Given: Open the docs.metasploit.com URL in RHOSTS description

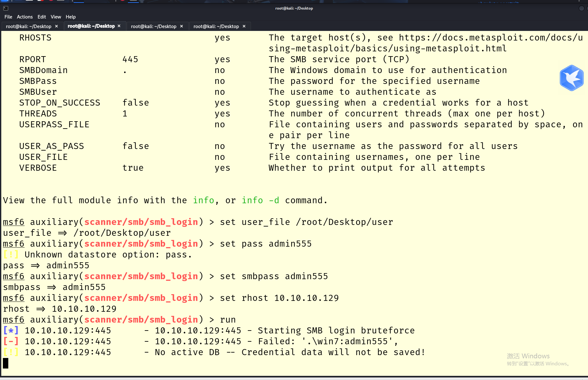Looking at the screenshot, I should coord(426,43).
